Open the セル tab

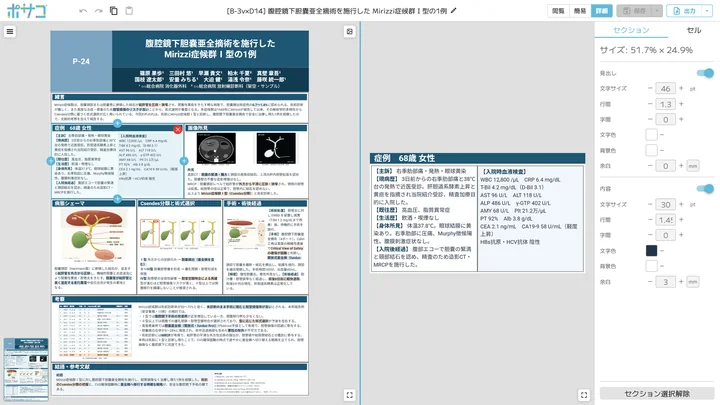(x=693, y=30)
